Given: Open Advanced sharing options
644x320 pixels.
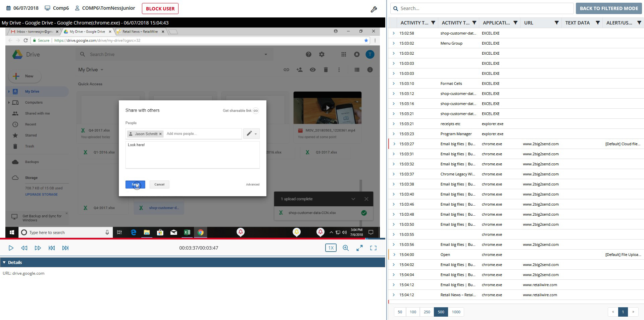Looking at the screenshot, I should pos(253,184).
